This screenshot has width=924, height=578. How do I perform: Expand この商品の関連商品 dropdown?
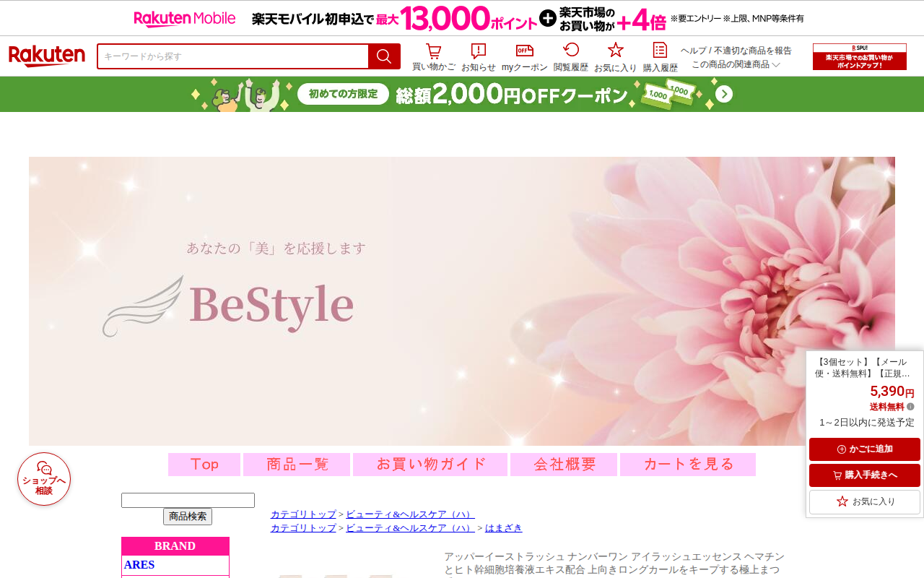736,64
